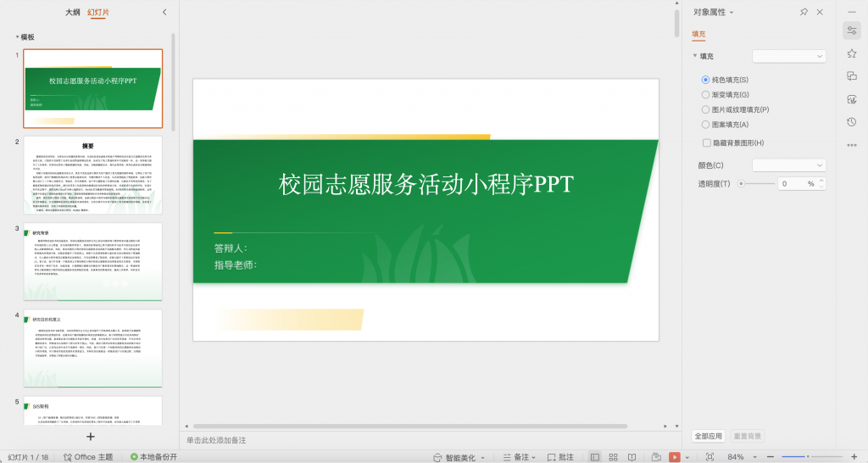868x463 pixels.
Task: Select slide 5 B/S架构 thumbnail
Action: pos(92,410)
